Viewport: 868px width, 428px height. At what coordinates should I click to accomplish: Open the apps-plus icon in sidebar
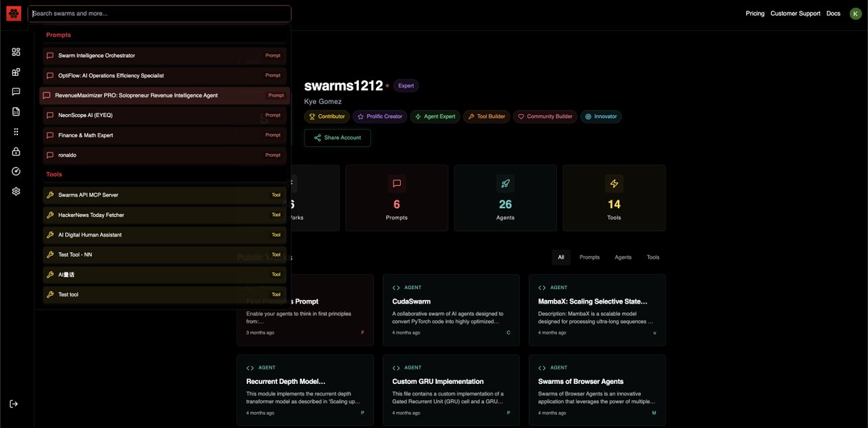pyautogui.click(x=16, y=72)
